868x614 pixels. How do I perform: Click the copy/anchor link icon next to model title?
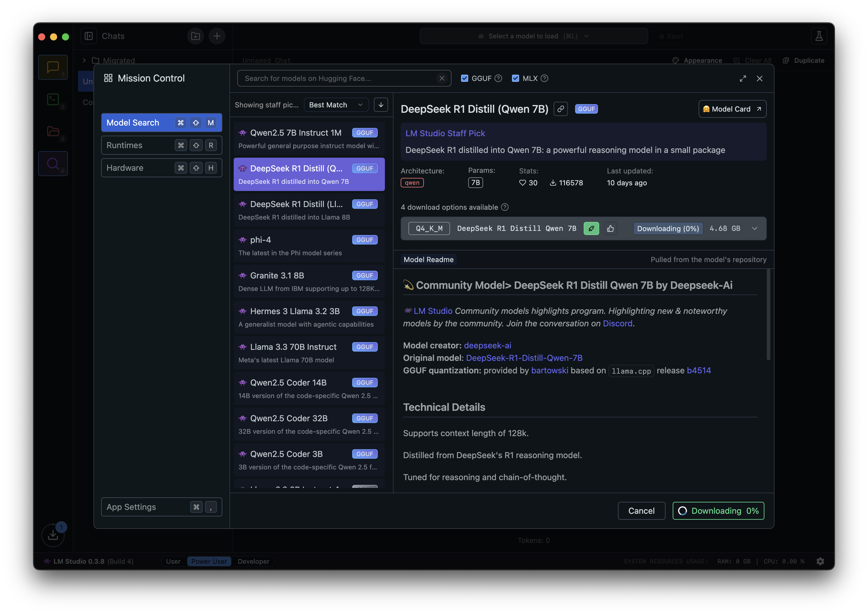point(560,108)
